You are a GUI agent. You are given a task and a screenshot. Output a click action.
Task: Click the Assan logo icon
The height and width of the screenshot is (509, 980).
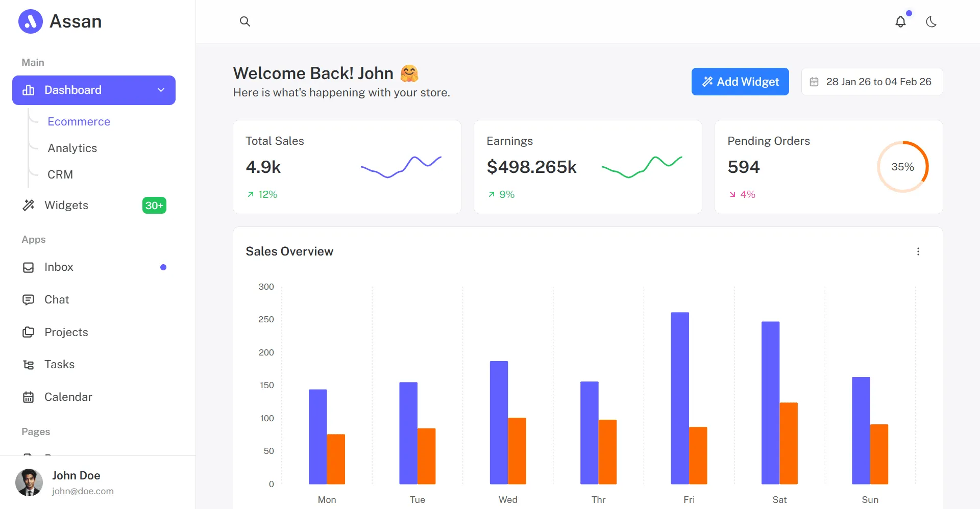pyautogui.click(x=31, y=21)
